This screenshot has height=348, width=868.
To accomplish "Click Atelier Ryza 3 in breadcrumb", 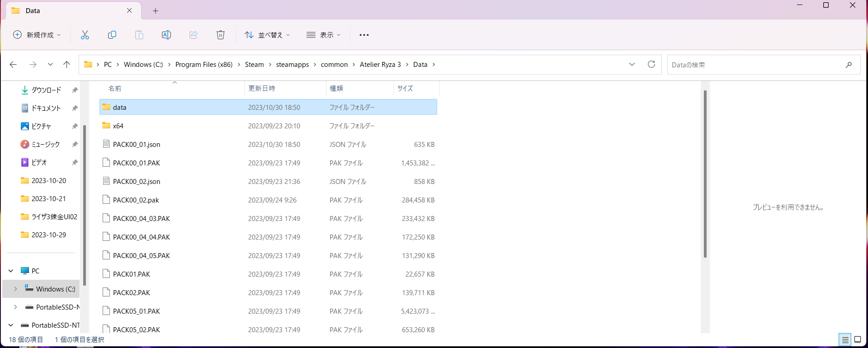I will 380,65.
